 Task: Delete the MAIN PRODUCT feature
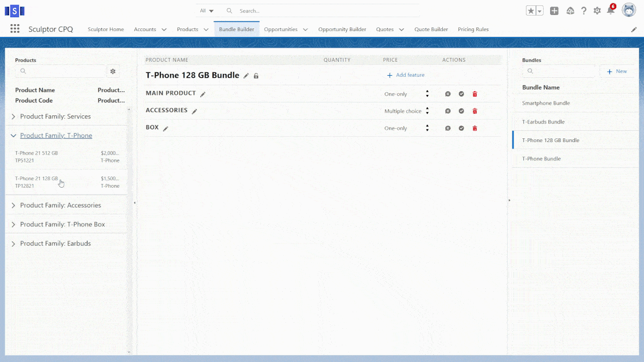tap(474, 94)
